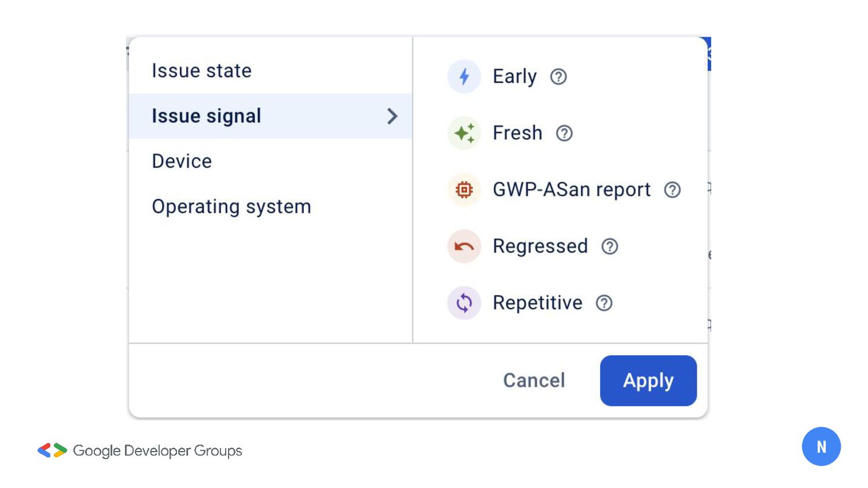Select the Device filter category

[x=182, y=161]
